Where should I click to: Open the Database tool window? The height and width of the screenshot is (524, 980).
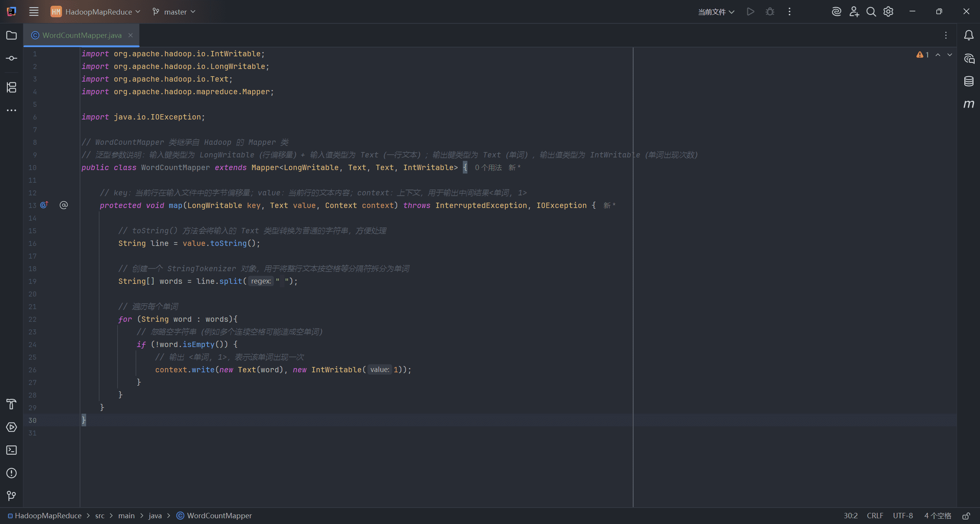(969, 81)
